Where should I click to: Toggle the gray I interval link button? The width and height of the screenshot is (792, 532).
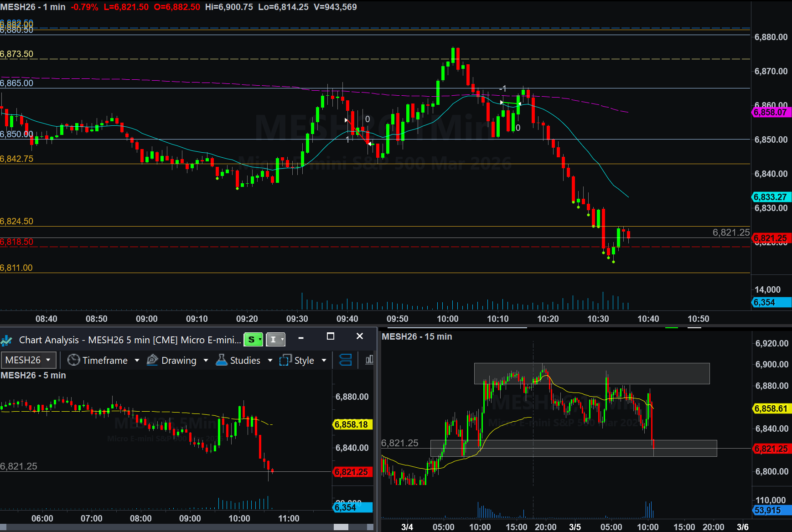point(275,340)
